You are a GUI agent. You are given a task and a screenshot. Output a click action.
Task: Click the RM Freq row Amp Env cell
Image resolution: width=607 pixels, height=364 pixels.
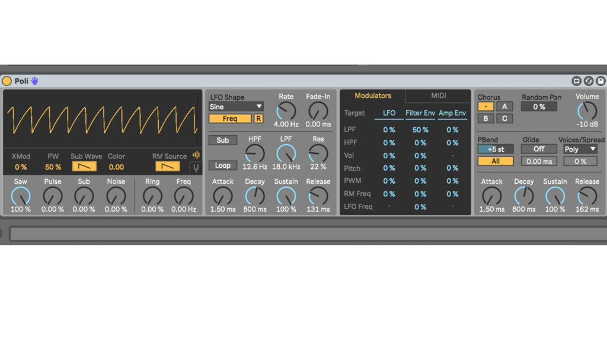(452, 194)
